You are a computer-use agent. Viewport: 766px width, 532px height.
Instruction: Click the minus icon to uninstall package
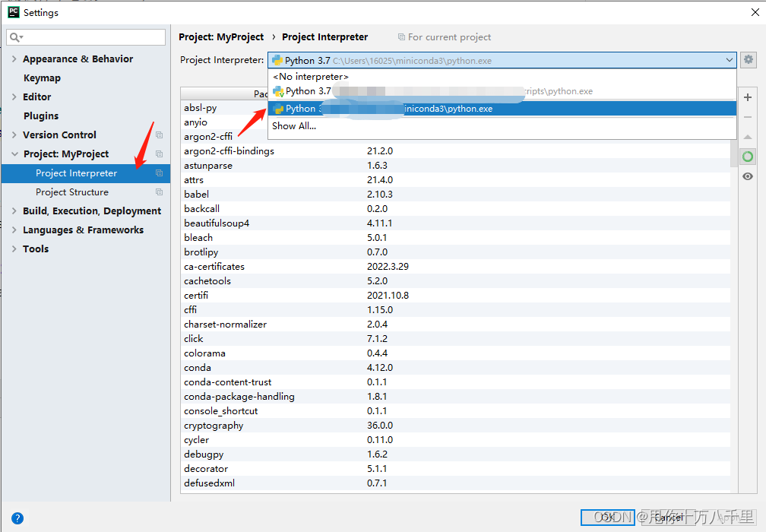[748, 117]
